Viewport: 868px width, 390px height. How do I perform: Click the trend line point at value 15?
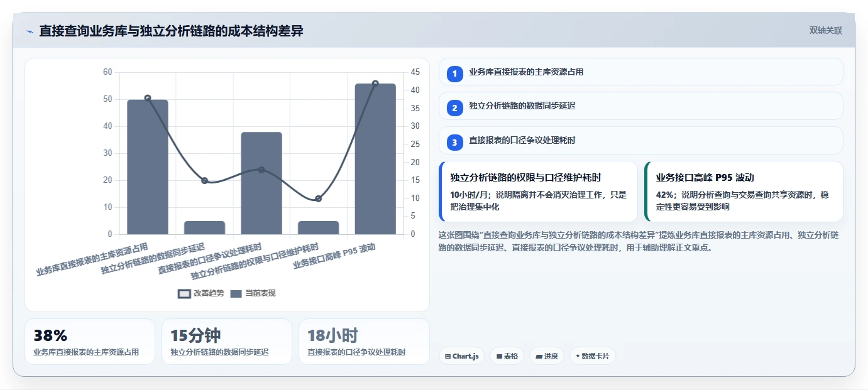tap(204, 181)
